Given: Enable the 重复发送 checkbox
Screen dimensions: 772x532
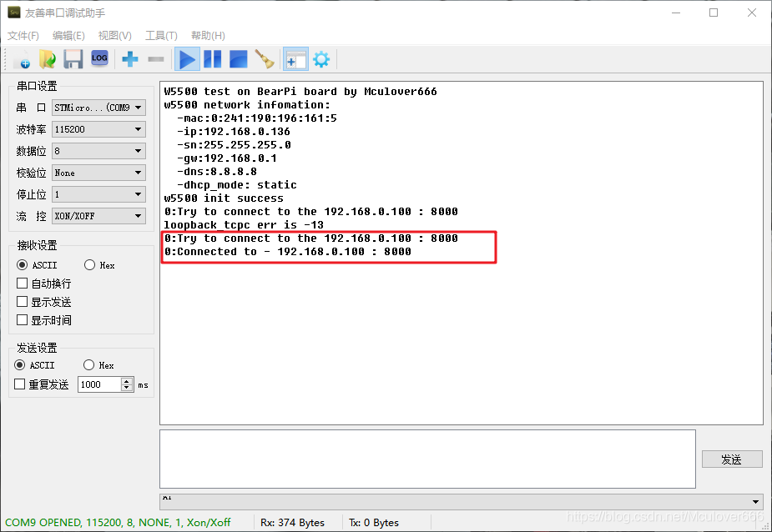Looking at the screenshot, I should click(42, 384).
